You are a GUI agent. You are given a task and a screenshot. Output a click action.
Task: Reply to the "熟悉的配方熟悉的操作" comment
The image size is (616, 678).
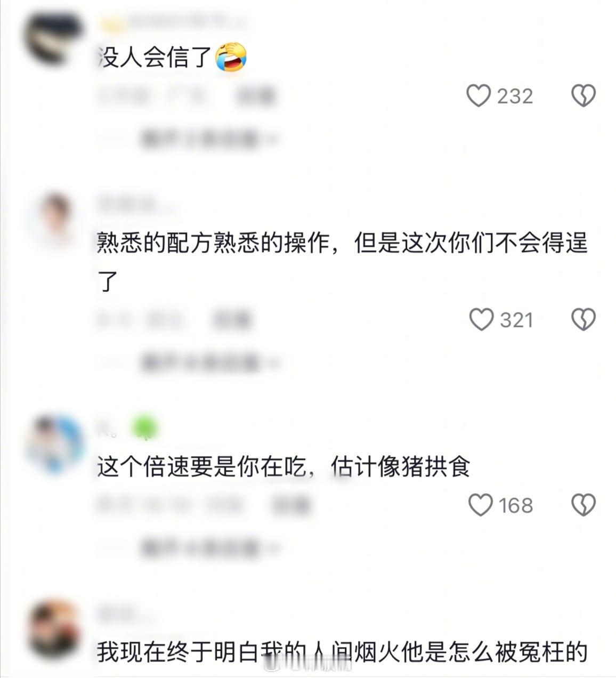click(x=231, y=320)
